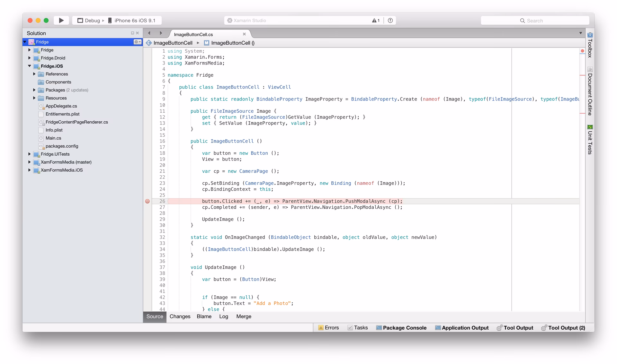This screenshot has width=617, height=364.
Task: Open the Tasks pad
Action: [x=358, y=328]
